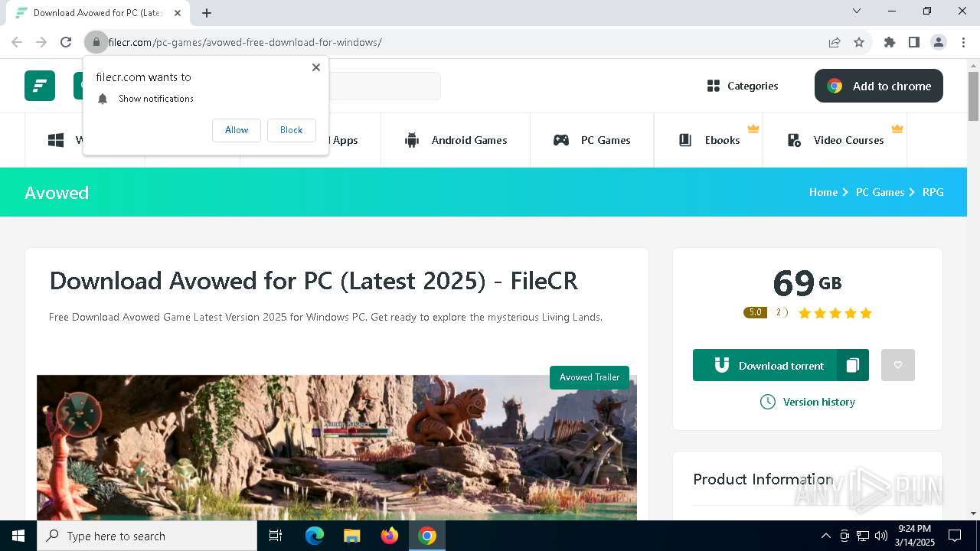Viewport: 980px width, 551px height.
Task: Click the five-star rating
Action: coord(835,313)
